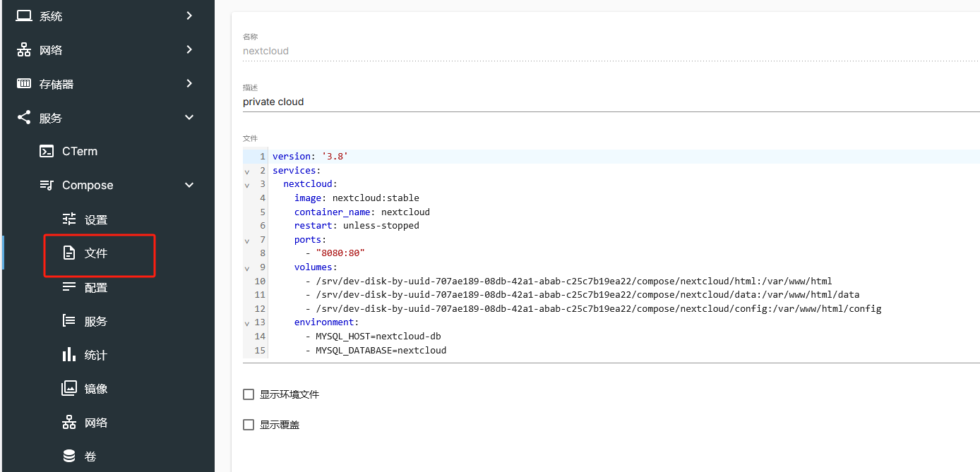
Task: Click code line version: '3.8'
Action: click(x=310, y=157)
